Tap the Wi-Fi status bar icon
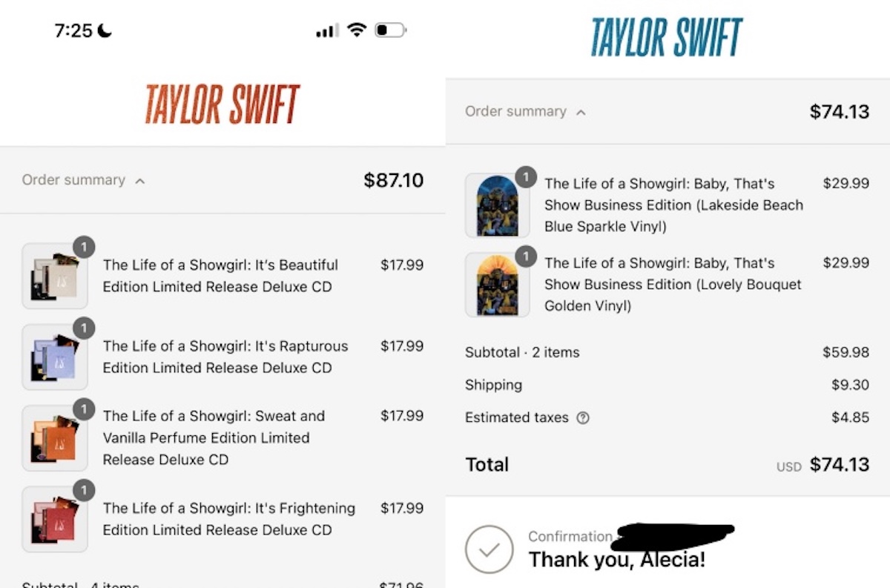Viewport: 890px width, 588px height. (x=357, y=30)
